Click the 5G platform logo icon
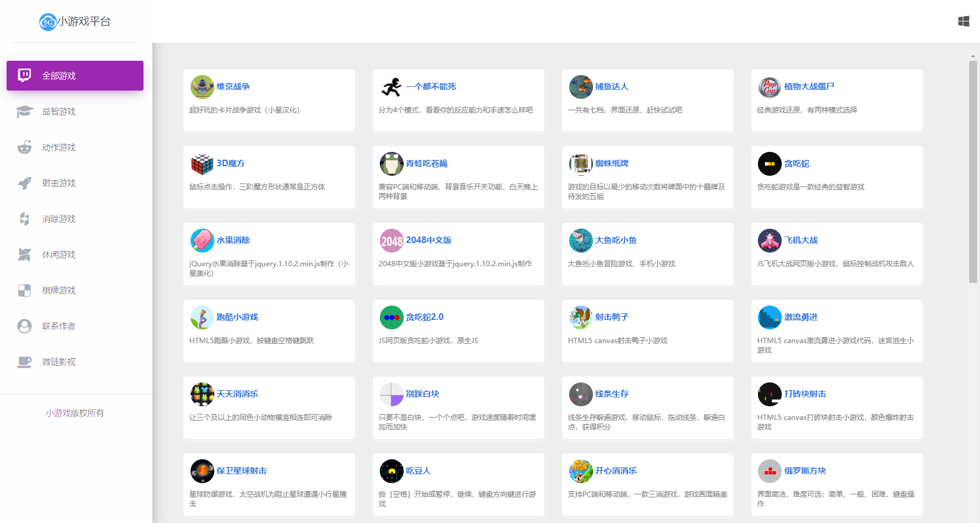 (x=48, y=22)
